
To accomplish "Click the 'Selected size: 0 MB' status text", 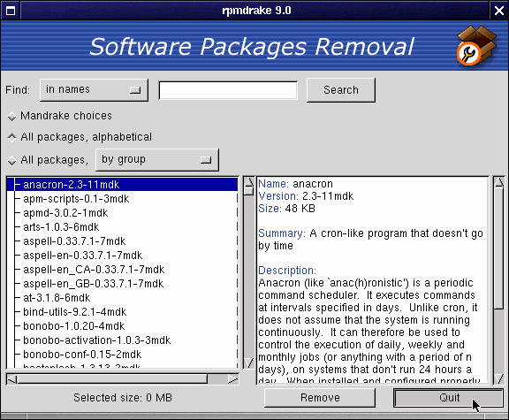I will tap(123, 398).
